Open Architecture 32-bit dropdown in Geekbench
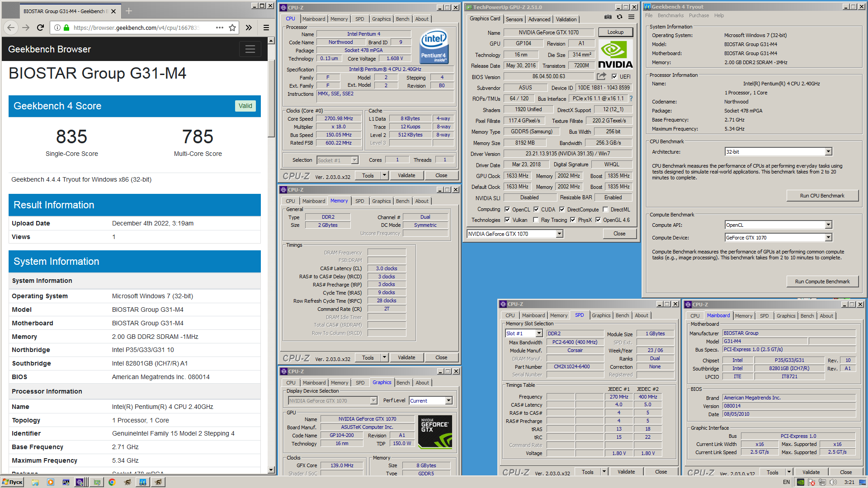 coord(828,151)
